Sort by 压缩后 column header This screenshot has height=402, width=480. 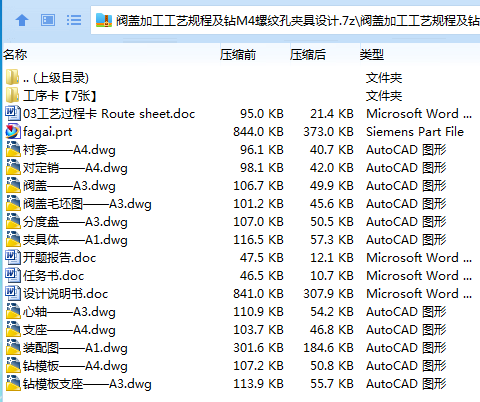tap(308, 54)
